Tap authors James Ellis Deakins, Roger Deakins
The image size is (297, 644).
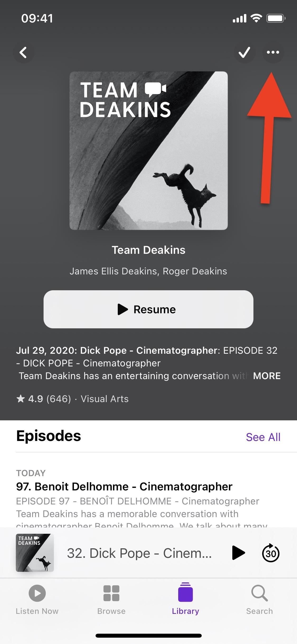pos(148,271)
